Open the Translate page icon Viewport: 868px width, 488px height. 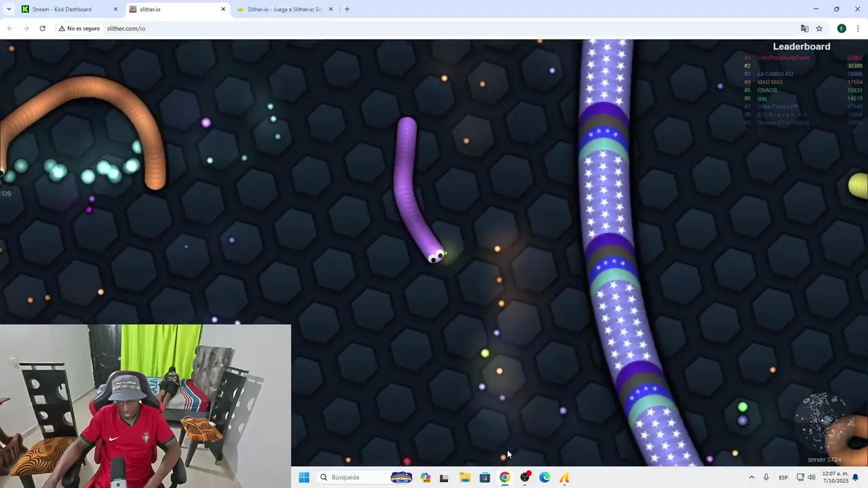pyautogui.click(x=804, y=28)
